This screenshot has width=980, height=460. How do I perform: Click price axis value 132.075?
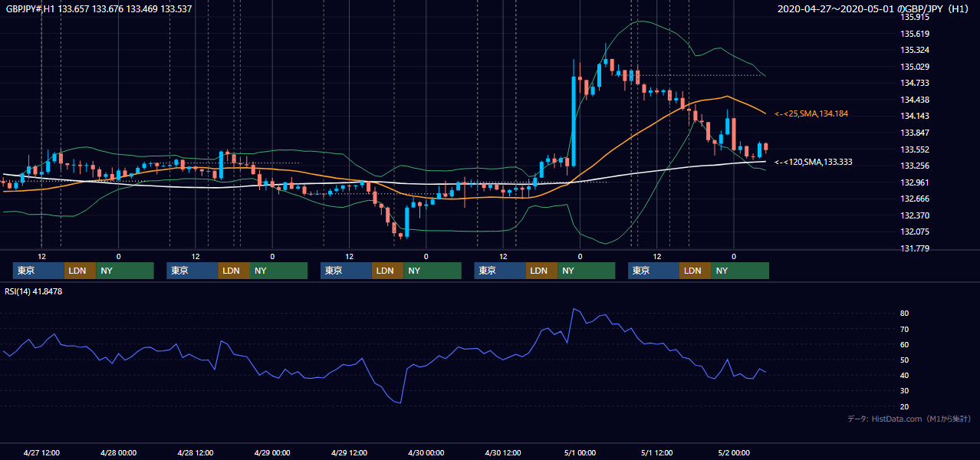tap(915, 232)
